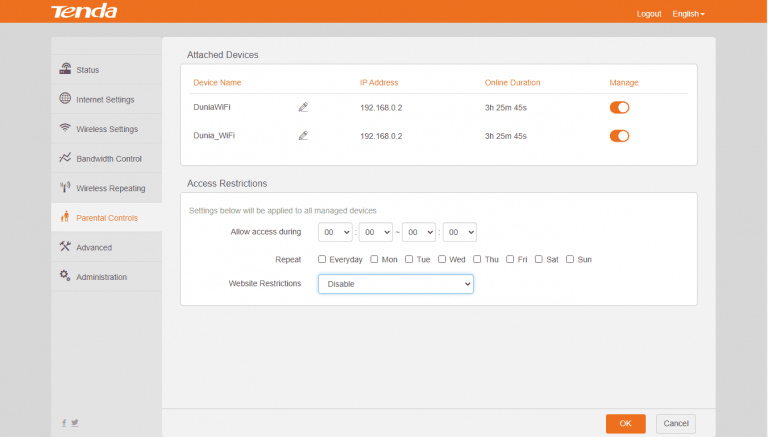Open the start hour dropdown for access time
Image resolution: width=768 pixels, height=437 pixels.
(x=335, y=232)
